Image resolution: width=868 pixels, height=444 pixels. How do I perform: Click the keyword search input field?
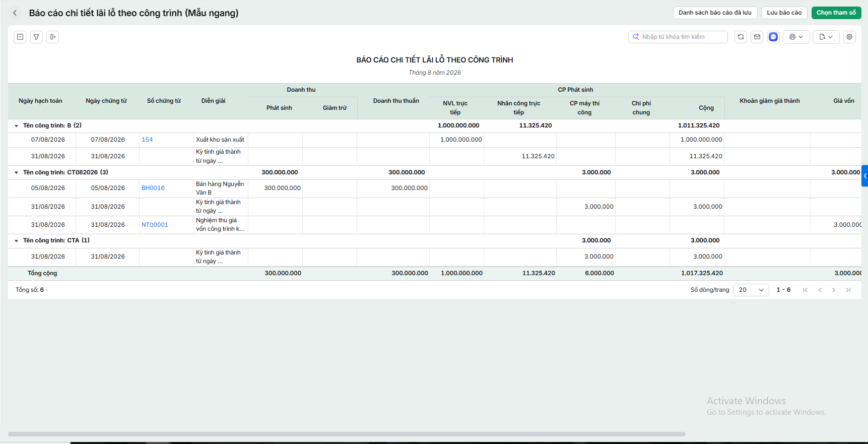(678, 37)
